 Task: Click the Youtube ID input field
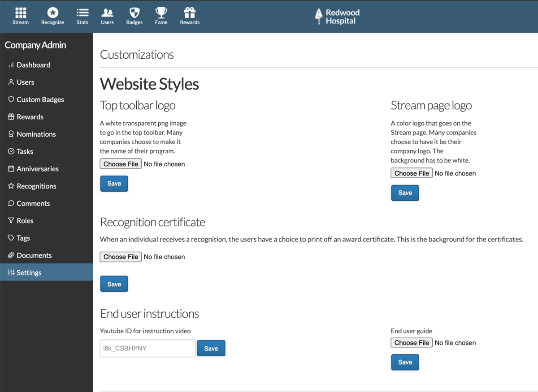tap(147, 348)
